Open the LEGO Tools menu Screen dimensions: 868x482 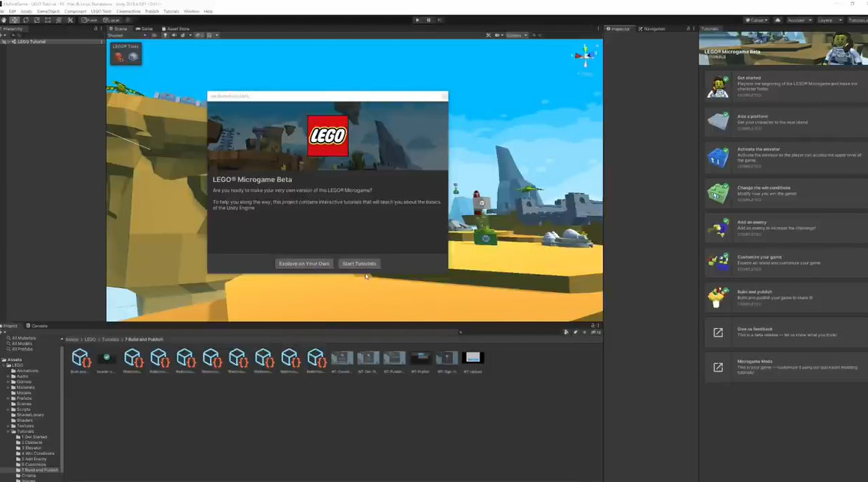click(x=101, y=11)
